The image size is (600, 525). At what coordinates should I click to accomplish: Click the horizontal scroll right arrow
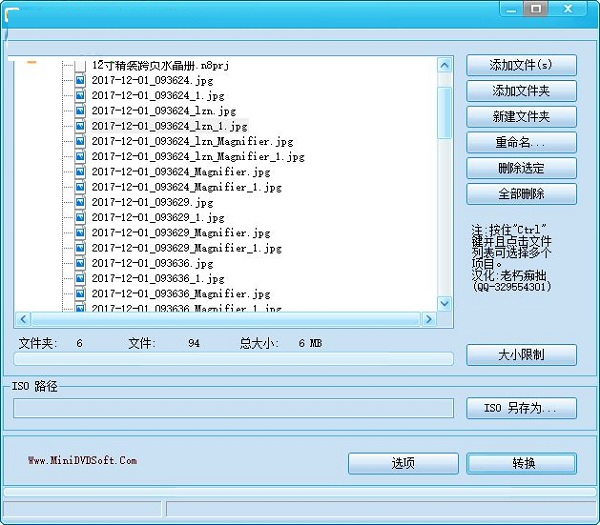click(x=429, y=319)
